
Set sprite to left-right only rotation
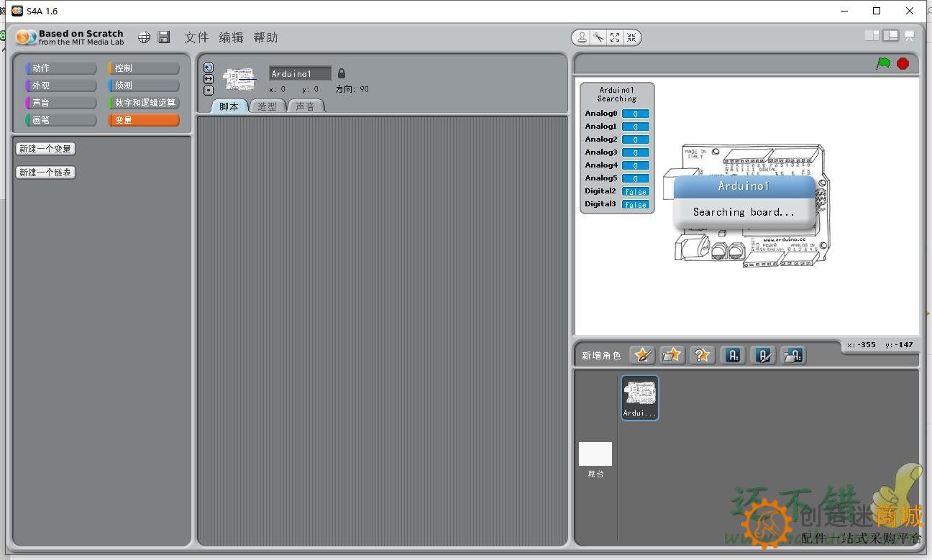point(209,78)
